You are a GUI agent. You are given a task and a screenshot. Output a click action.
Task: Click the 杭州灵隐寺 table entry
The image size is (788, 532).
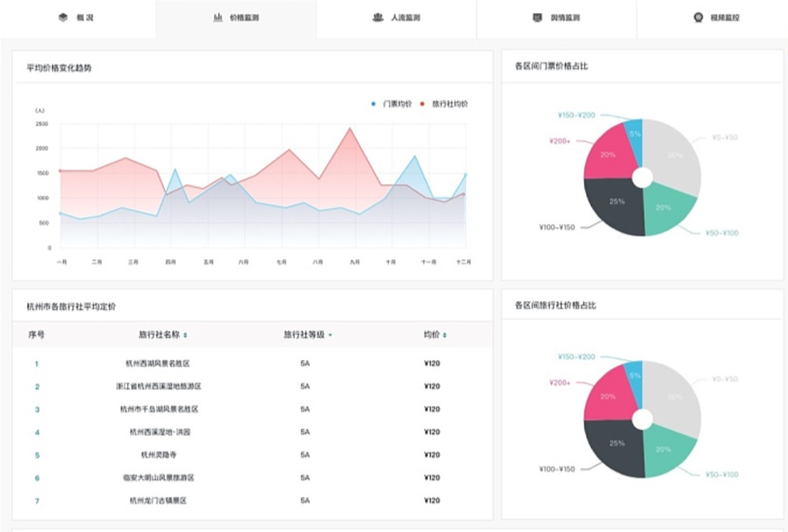(x=158, y=455)
